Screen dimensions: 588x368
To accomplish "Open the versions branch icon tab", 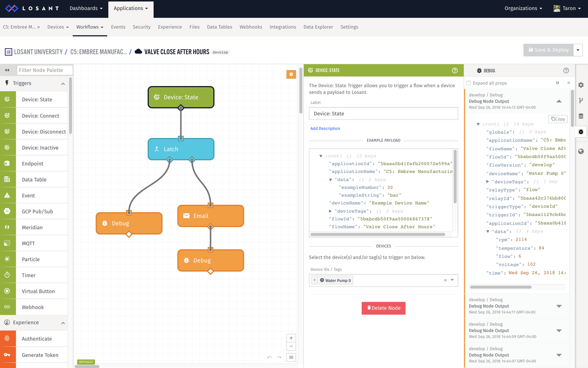I will click(581, 100).
